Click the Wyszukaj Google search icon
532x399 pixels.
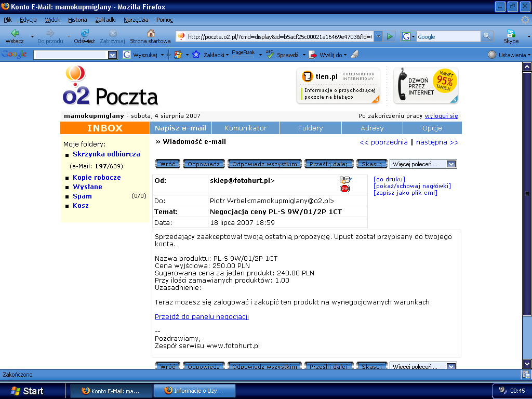(127, 55)
